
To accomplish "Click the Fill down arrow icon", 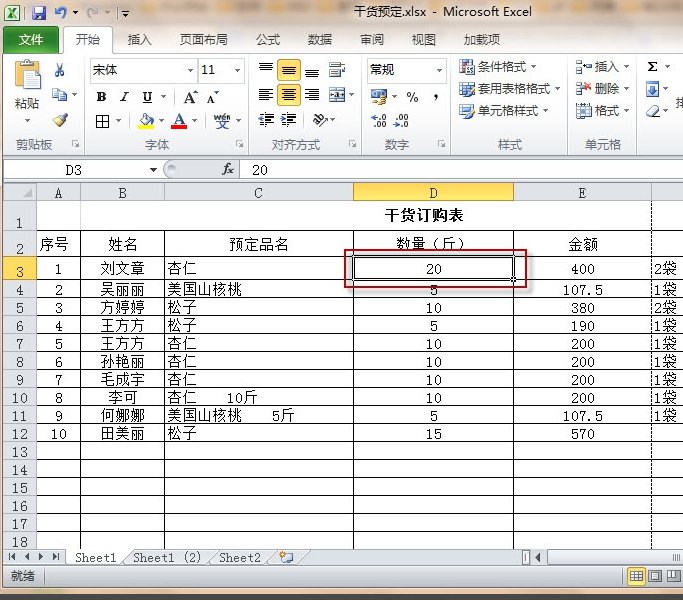I will 652,89.
